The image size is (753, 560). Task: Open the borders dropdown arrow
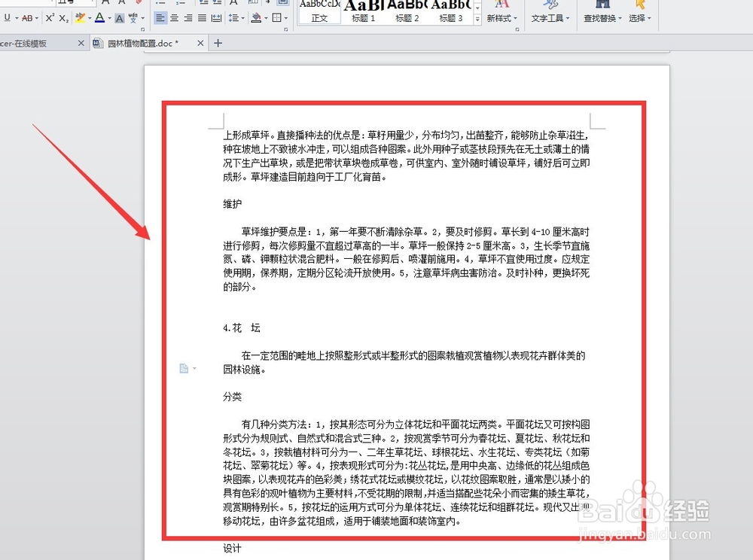[286, 17]
